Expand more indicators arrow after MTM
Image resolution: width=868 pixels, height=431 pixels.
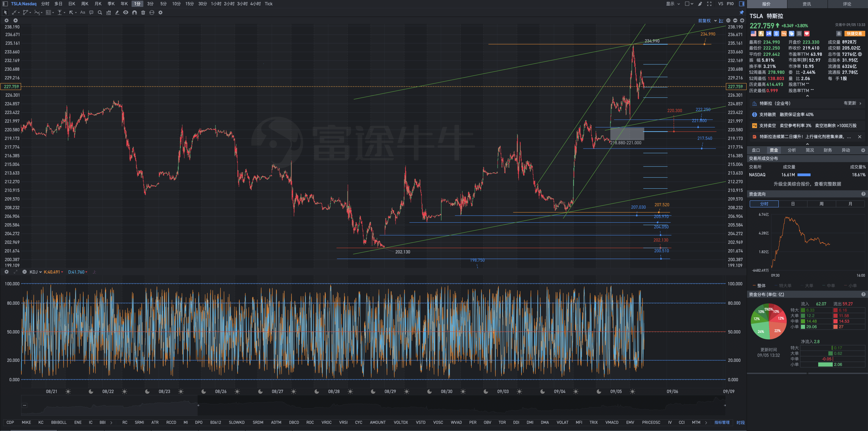706,422
